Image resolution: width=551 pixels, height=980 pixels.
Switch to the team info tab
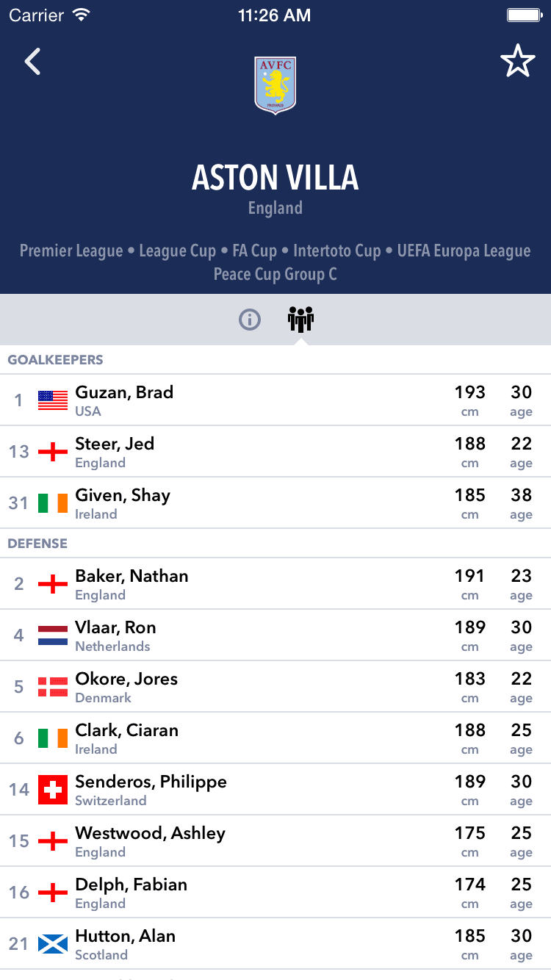[x=250, y=320]
